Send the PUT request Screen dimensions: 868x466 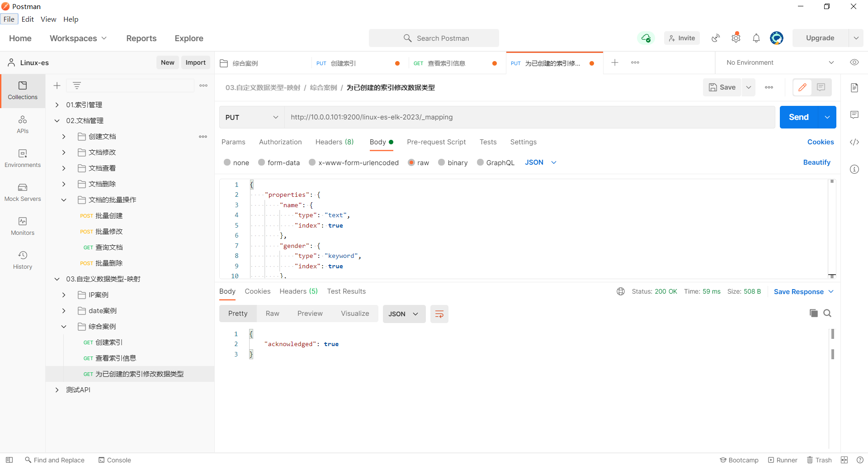pos(799,117)
